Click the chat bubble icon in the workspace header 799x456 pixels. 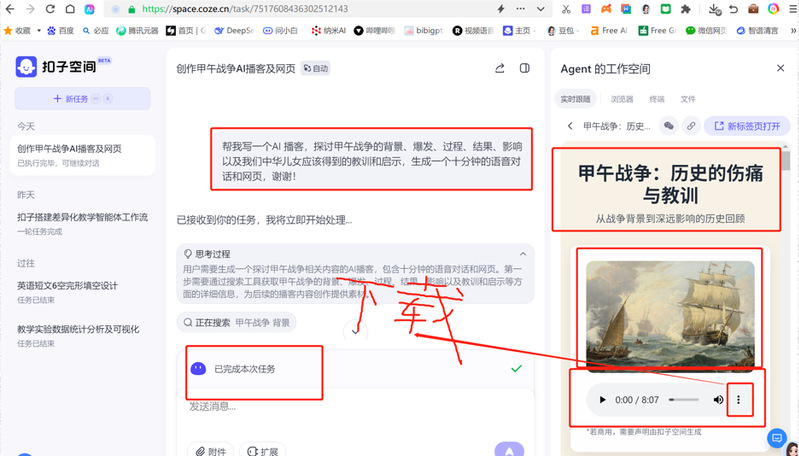668,126
